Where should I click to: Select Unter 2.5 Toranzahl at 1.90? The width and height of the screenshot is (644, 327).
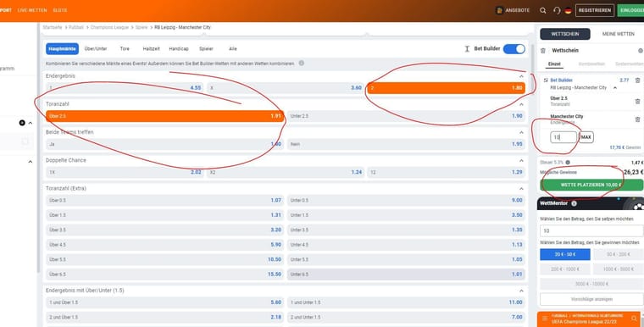(406, 116)
